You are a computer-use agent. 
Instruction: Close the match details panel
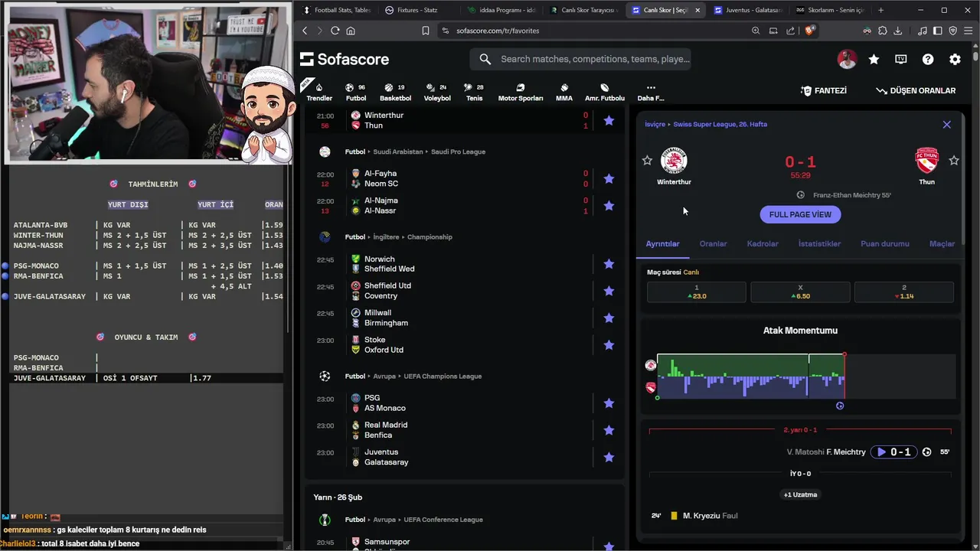[946, 124]
